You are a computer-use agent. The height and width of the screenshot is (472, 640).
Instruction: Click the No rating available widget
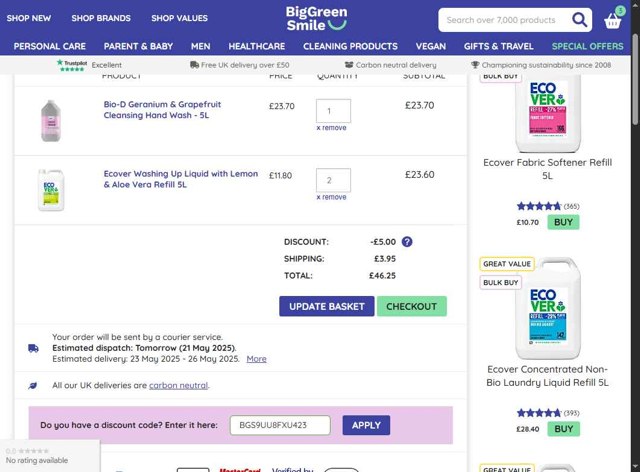click(x=50, y=456)
